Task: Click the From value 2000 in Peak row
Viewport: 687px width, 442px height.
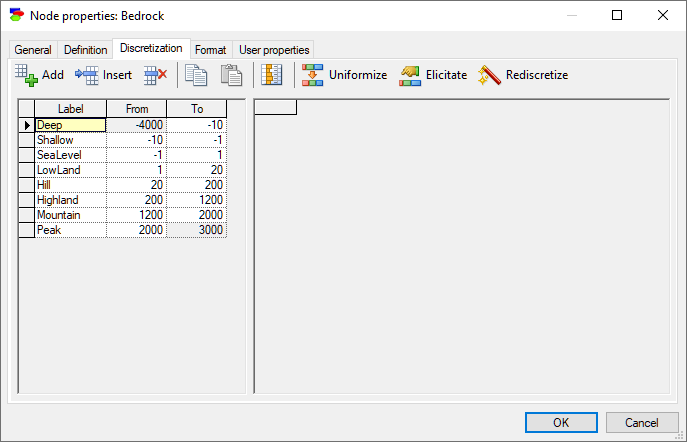Action: click(137, 230)
